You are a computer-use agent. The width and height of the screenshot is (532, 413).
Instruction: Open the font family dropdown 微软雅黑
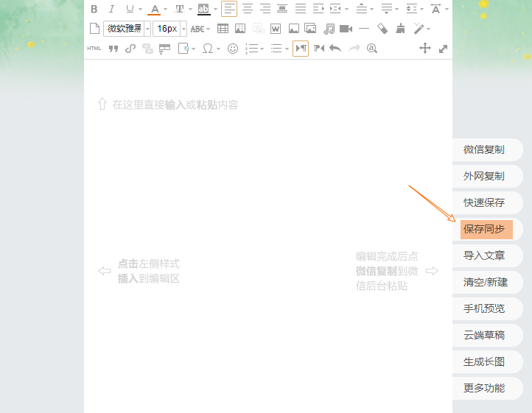pyautogui.click(x=127, y=29)
